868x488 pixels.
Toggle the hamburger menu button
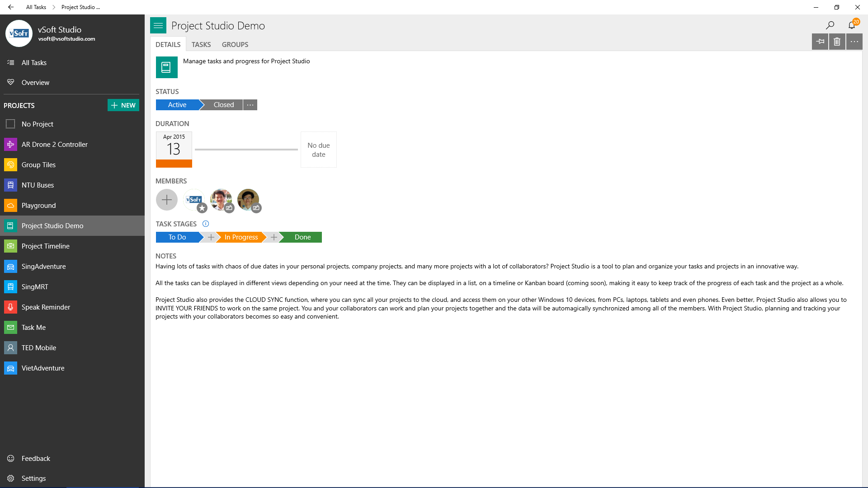(158, 26)
